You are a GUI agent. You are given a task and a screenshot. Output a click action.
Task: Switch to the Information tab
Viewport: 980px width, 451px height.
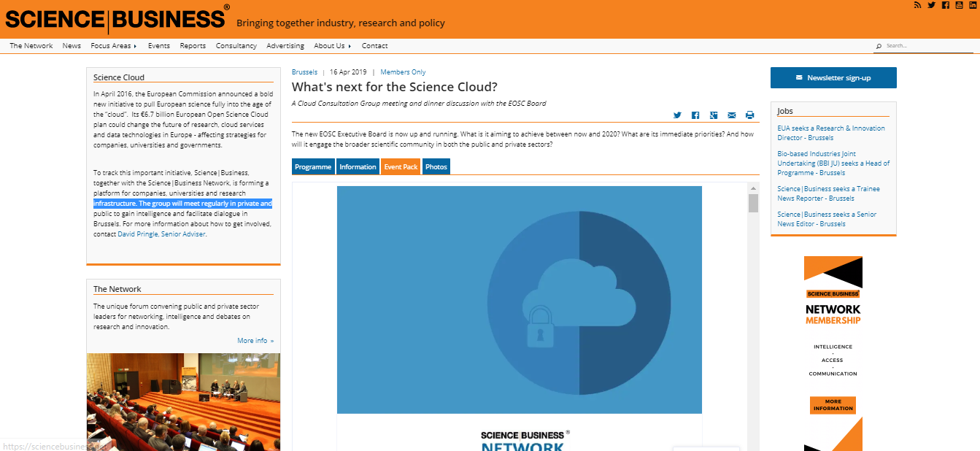point(358,167)
